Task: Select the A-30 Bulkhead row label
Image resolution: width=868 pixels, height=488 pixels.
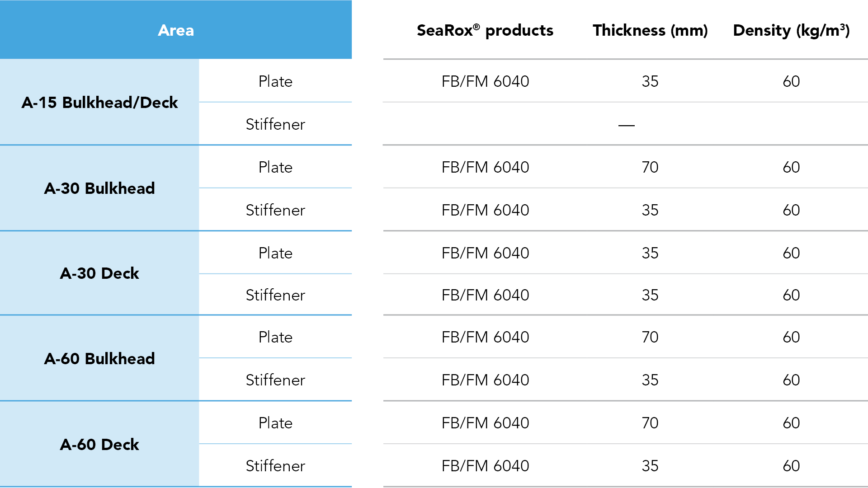Action: click(99, 188)
